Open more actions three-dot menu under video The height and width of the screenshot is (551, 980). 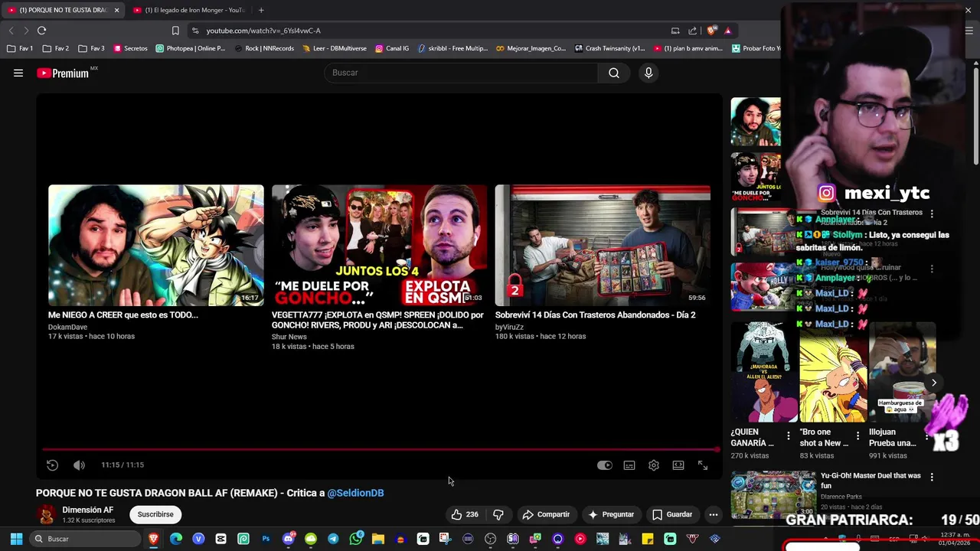point(714,514)
